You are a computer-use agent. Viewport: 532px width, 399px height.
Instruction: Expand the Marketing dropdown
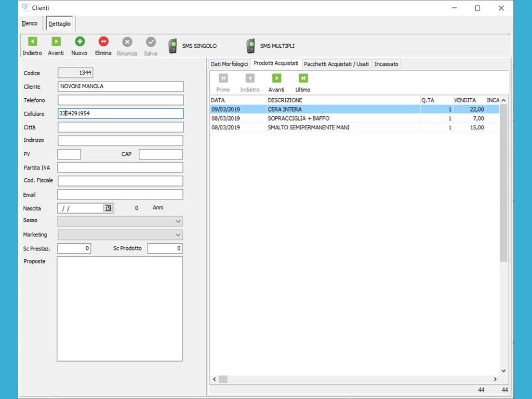click(178, 235)
